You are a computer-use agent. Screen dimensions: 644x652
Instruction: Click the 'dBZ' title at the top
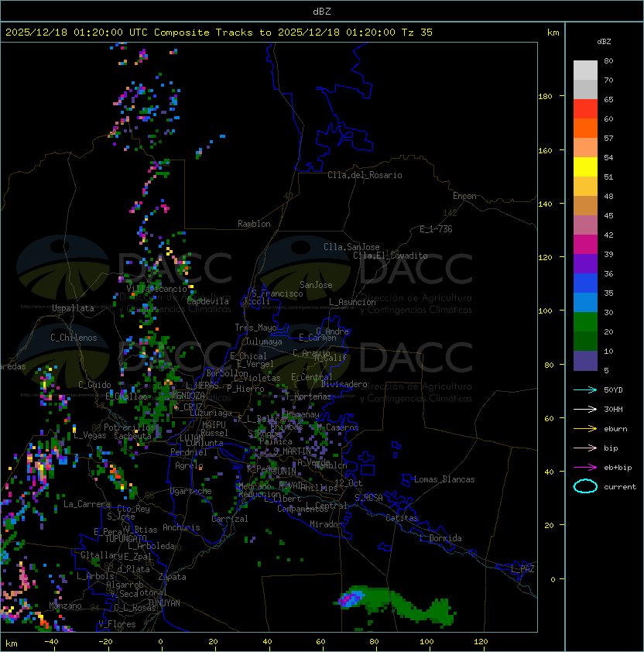tap(322, 11)
